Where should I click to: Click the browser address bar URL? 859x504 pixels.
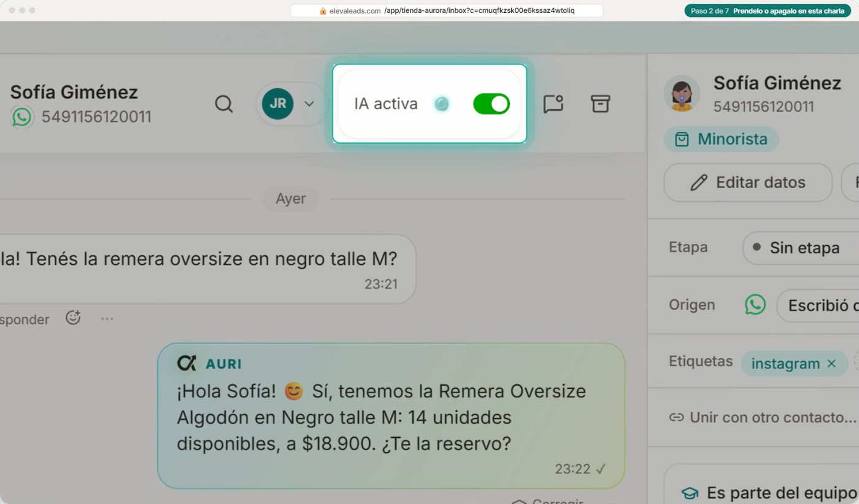447,10
